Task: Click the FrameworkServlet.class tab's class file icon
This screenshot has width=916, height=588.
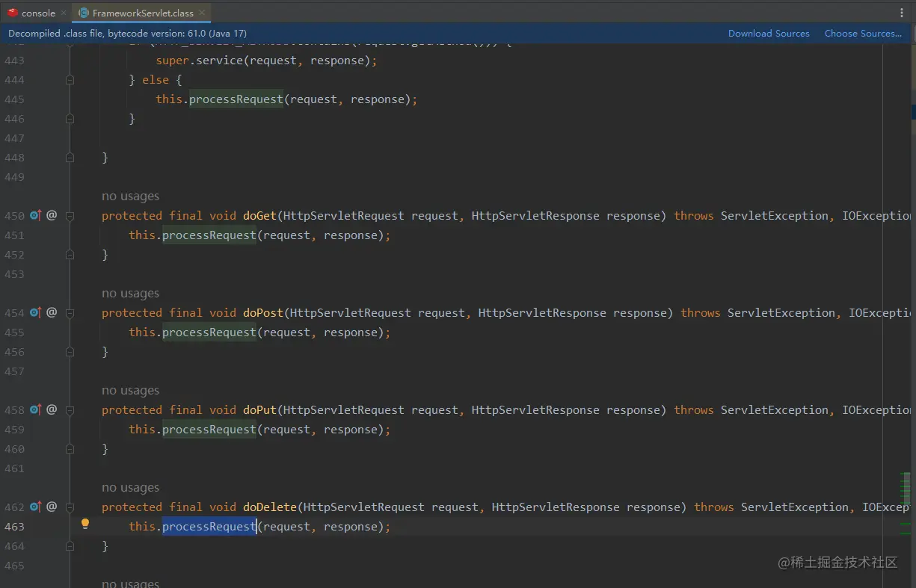Action: [84, 13]
